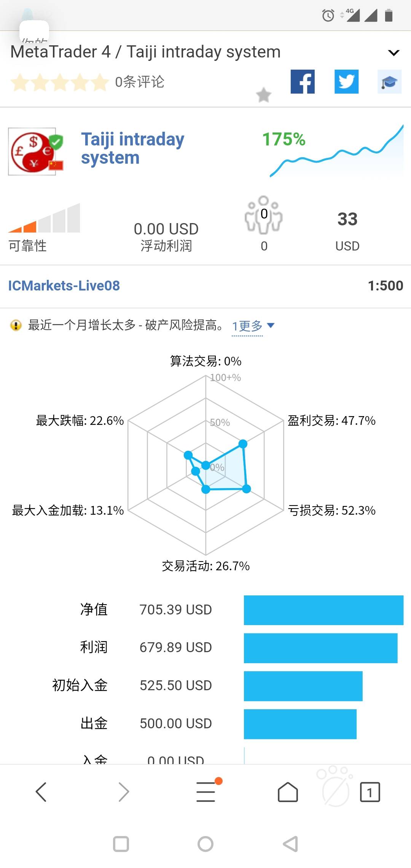Image resolution: width=411 pixels, height=868 pixels.
Task: Expand the MetaTrader 4 title dropdown chevron
Action: (x=393, y=53)
